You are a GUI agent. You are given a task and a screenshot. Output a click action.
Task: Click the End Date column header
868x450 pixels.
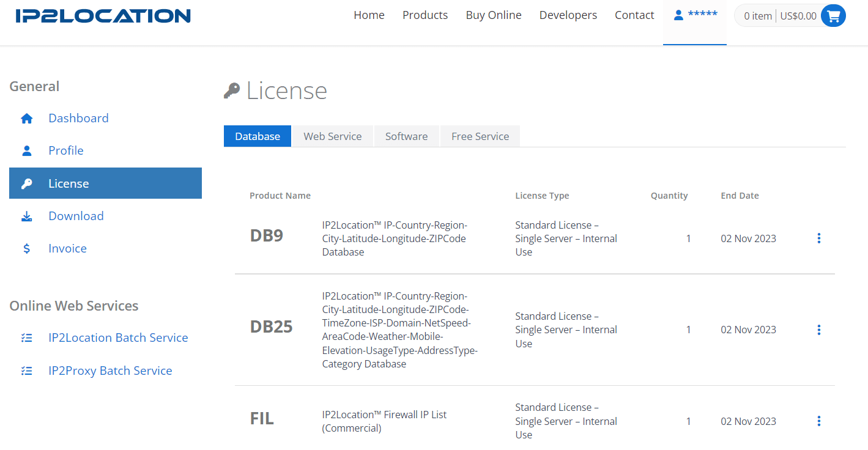click(x=740, y=196)
